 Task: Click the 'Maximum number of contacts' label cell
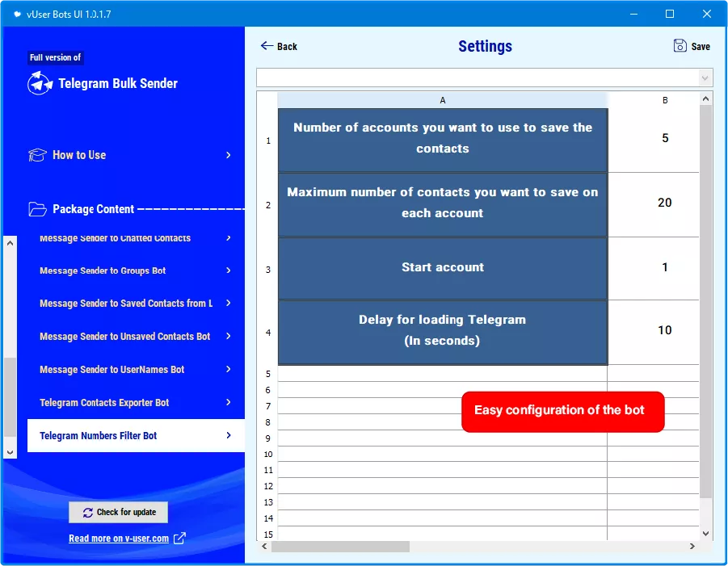(443, 205)
